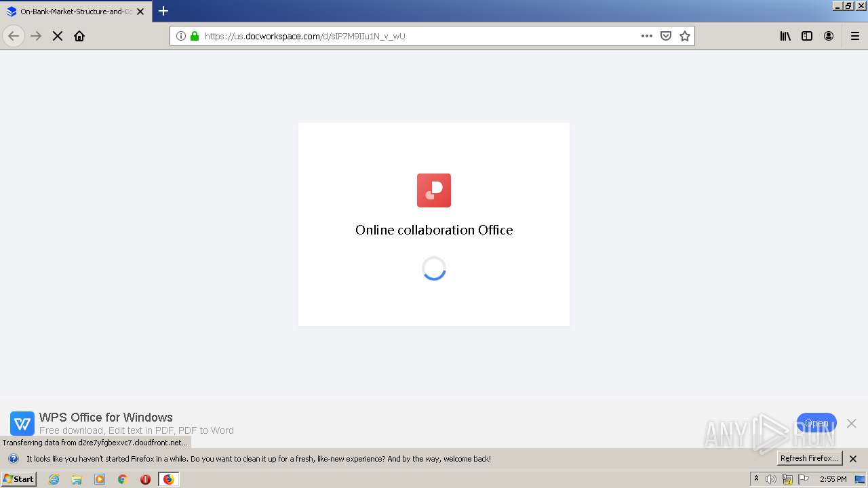The width and height of the screenshot is (868, 488).
Task: Show hidden system tray icons
Action: [x=756, y=479]
